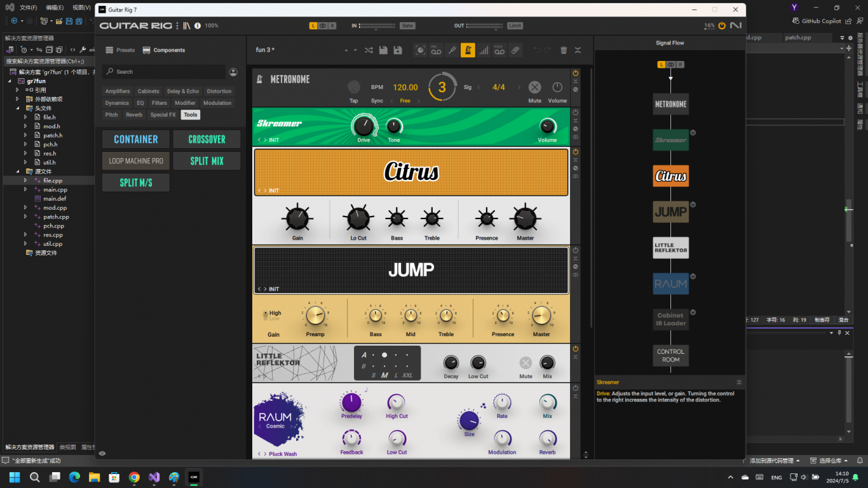
Task: Add Container tool component
Action: [x=136, y=139]
